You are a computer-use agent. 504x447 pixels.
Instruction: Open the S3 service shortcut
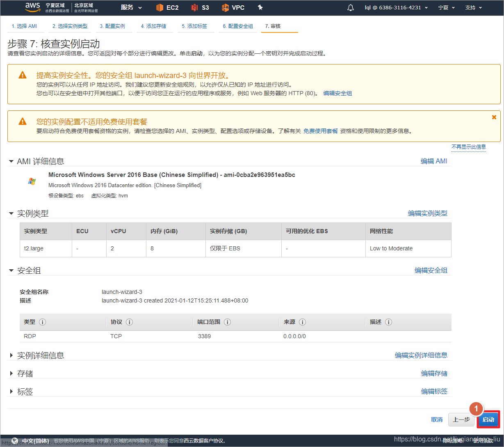[200, 8]
